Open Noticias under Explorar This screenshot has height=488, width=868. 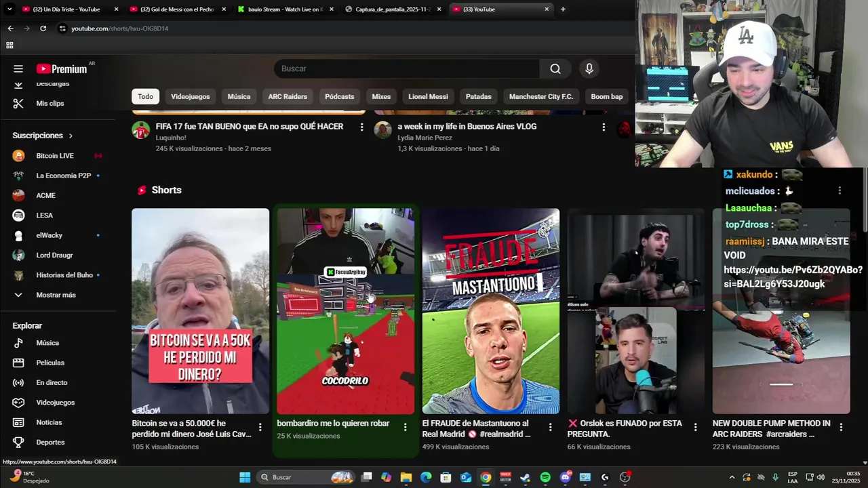coord(49,422)
